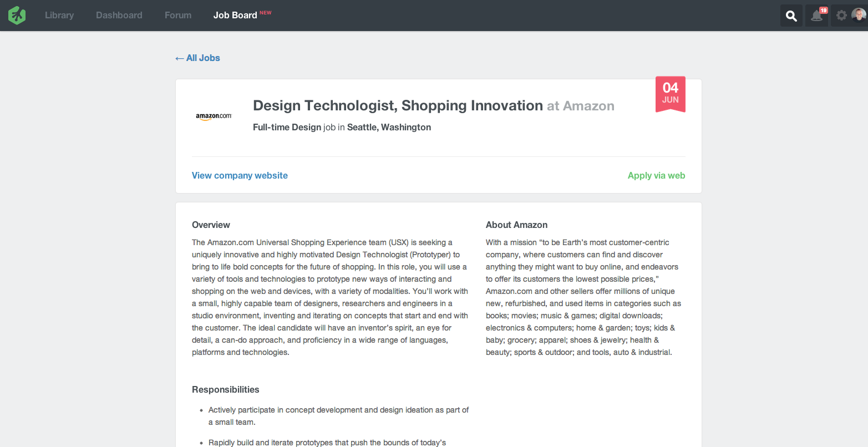Click the 'Full-time Design' text
The width and height of the screenshot is (868, 447).
(x=287, y=127)
